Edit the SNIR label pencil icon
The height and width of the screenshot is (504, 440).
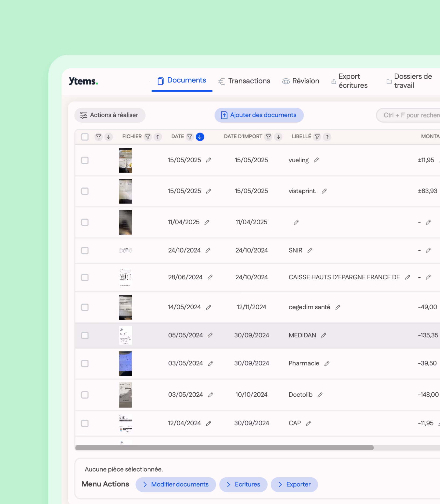[x=310, y=250]
